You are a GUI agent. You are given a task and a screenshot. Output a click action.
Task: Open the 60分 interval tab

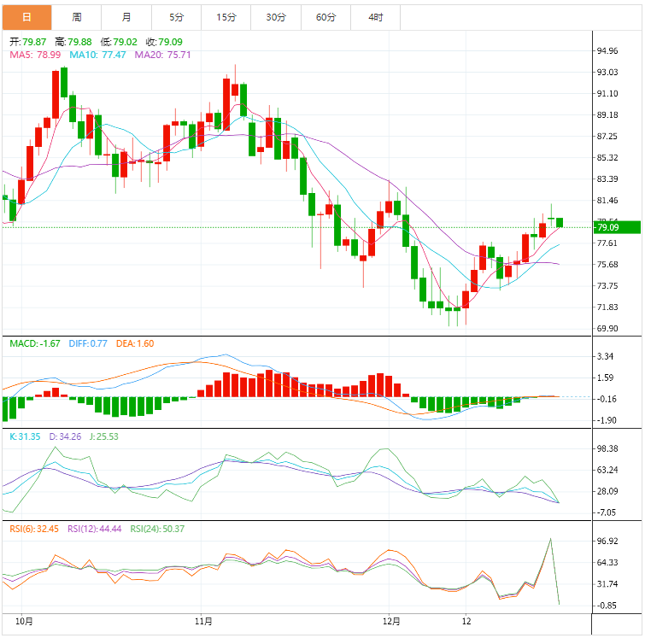click(x=325, y=17)
